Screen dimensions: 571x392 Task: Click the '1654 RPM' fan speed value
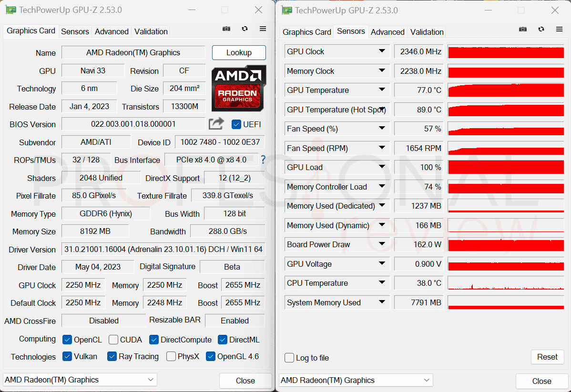click(419, 148)
